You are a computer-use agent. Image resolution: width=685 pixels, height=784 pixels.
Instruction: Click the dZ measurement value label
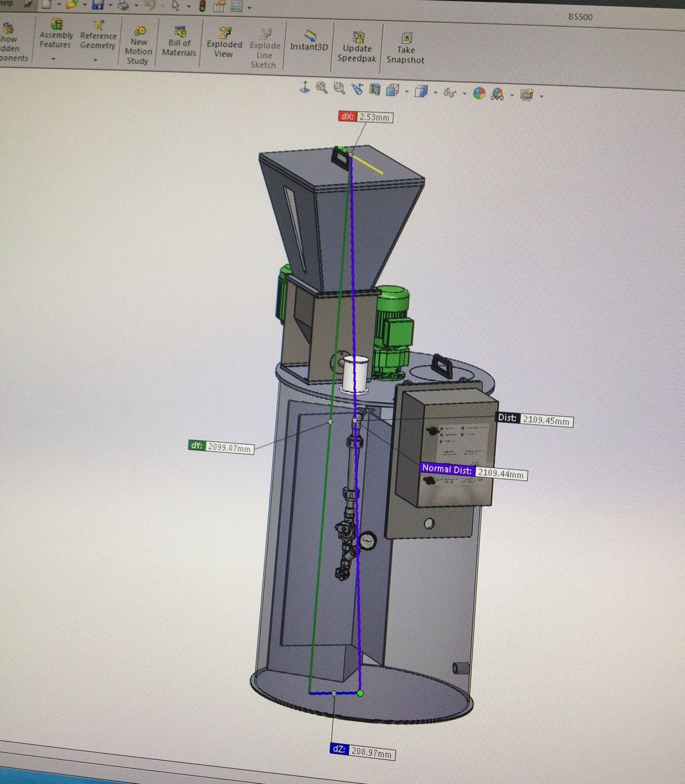[372, 753]
